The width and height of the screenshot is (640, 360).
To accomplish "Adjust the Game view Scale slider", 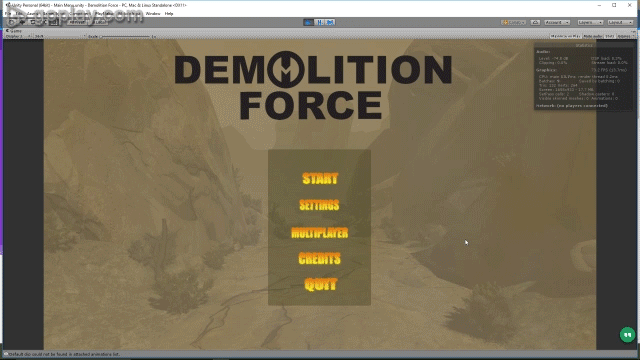I will (125, 37).
